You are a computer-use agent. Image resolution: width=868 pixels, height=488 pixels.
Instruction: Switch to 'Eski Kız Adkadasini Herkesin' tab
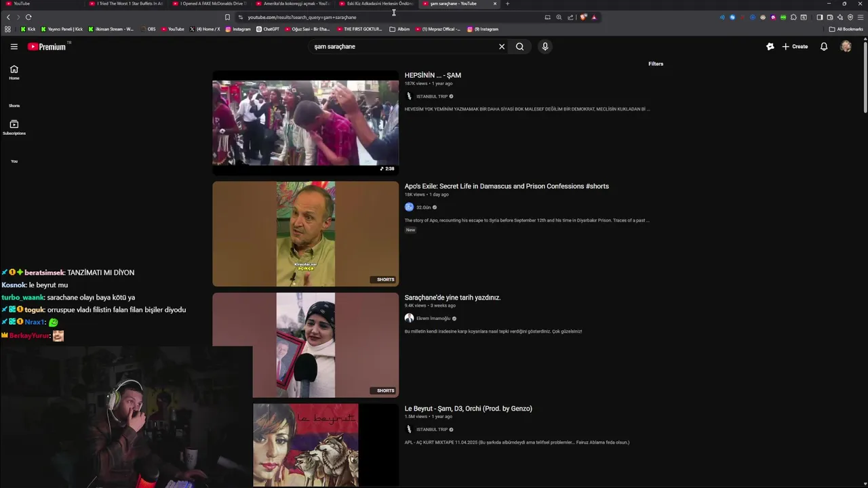pyautogui.click(x=376, y=3)
